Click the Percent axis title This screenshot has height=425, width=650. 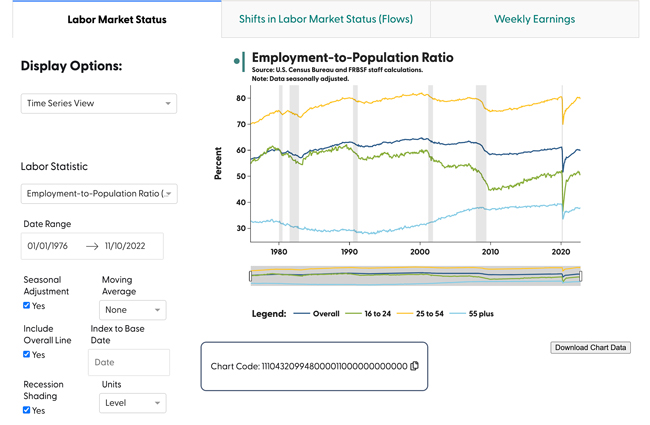pos(218,163)
